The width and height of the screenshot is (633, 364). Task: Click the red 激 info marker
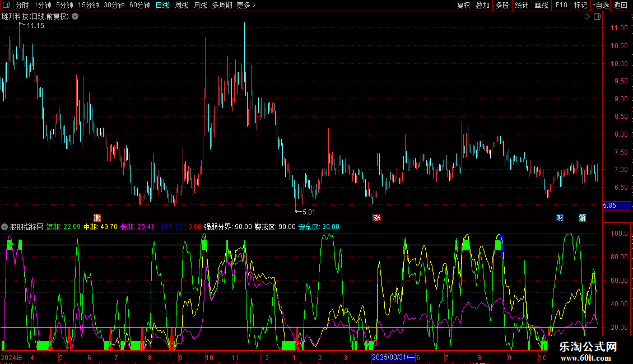click(x=97, y=218)
